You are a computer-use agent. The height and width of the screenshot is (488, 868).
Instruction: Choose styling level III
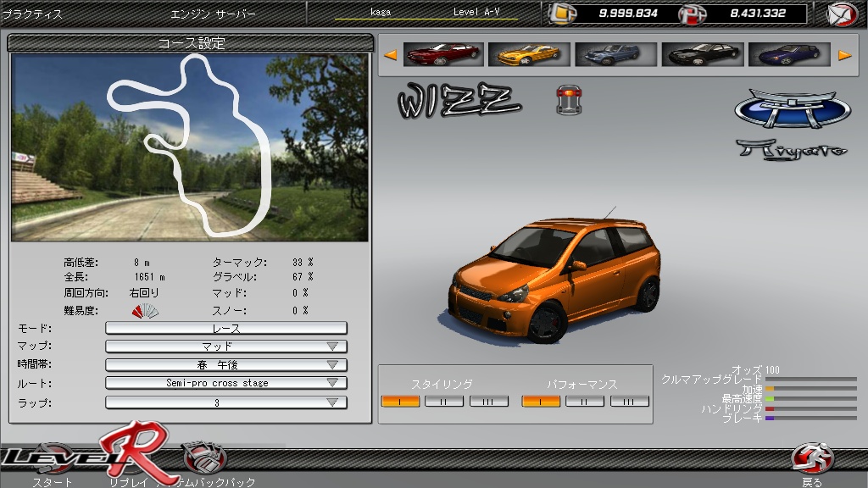click(x=489, y=401)
